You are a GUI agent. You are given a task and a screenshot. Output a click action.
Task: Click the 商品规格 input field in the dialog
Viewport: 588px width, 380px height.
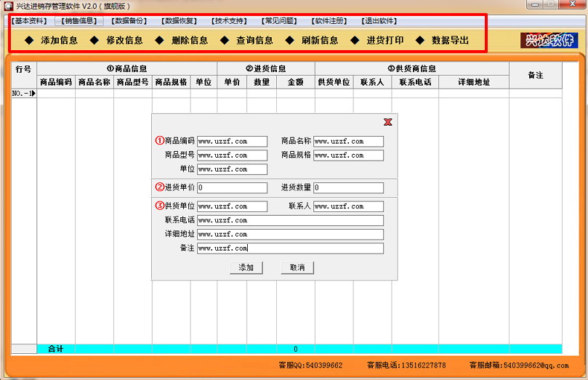point(348,155)
